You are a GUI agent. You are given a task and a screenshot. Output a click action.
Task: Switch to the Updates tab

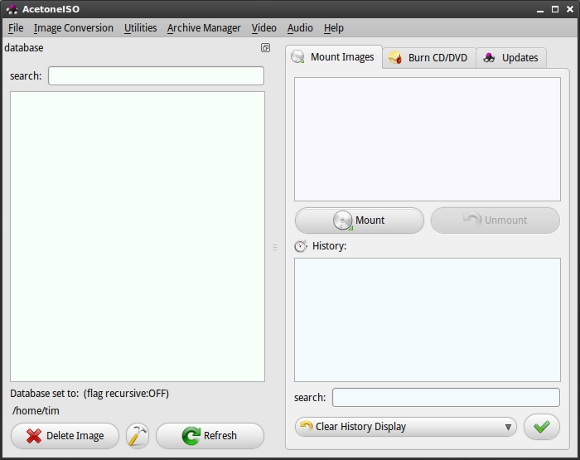pyautogui.click(x=511, y=58)
